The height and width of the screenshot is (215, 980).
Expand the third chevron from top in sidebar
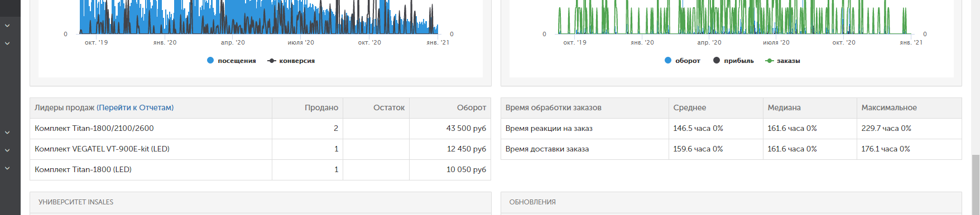pos(7,133)
